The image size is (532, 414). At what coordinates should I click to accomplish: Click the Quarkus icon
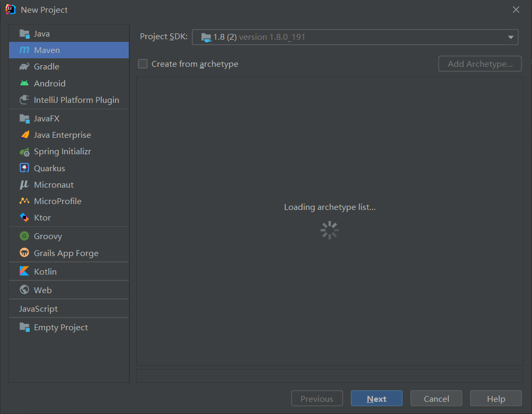pos(24,168)
